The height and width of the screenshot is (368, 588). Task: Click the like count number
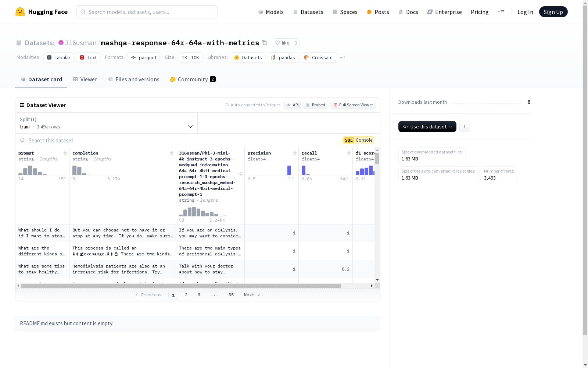[x=296, y=43]
